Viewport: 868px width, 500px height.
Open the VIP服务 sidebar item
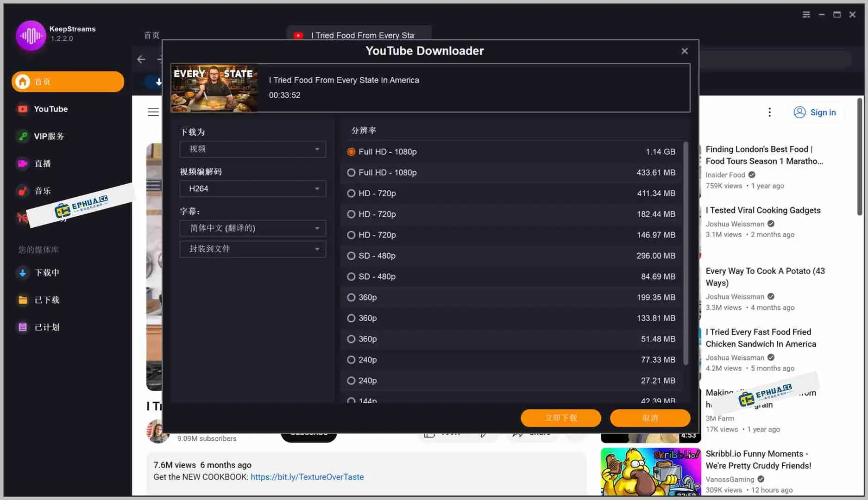pos(50,136)
